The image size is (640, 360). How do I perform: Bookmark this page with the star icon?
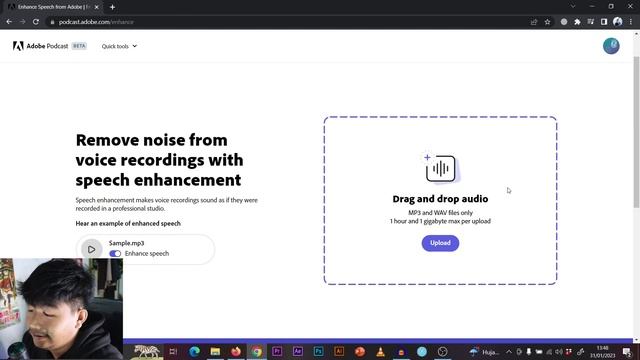pos(547,22)
